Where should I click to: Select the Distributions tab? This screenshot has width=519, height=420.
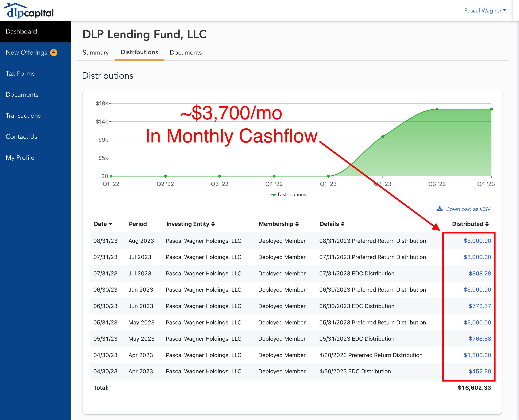(x=139, y=52)
